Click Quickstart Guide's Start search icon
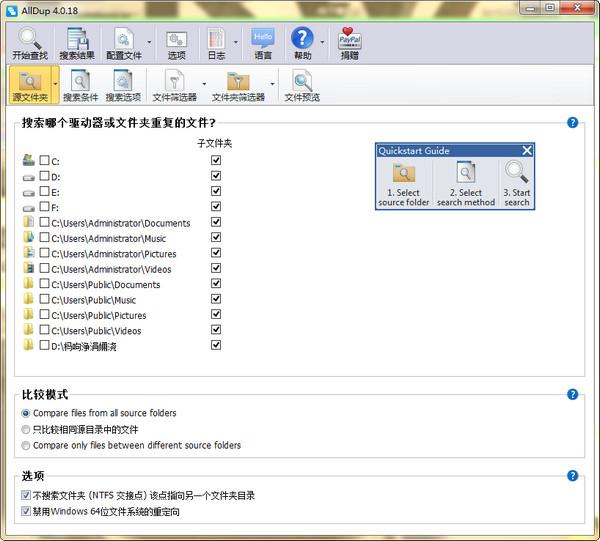The image size is (600, 541). pos(517,183)
